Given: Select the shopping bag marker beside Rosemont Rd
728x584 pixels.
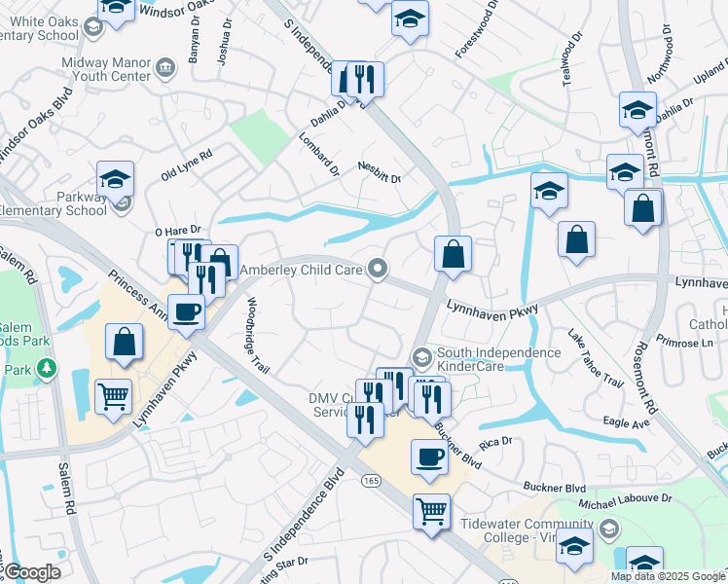Looking at the screenshot, I should (x=643, y=208).
